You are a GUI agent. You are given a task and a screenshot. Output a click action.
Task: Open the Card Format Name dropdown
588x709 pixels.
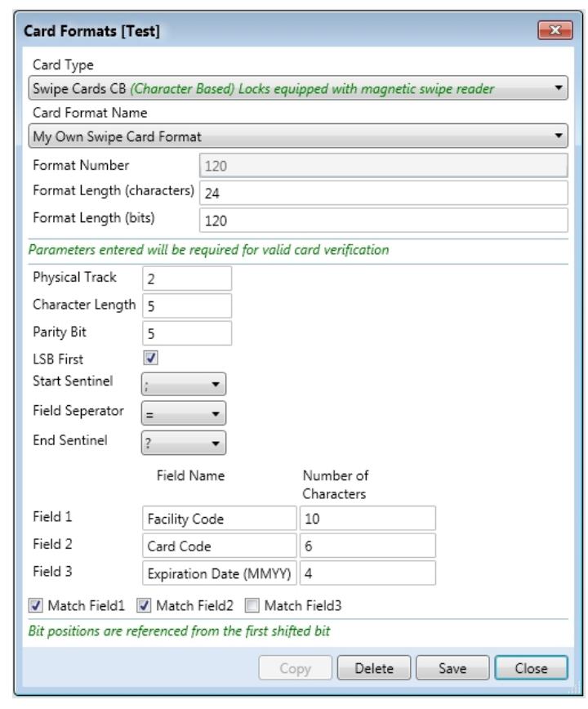pos(298,136)
